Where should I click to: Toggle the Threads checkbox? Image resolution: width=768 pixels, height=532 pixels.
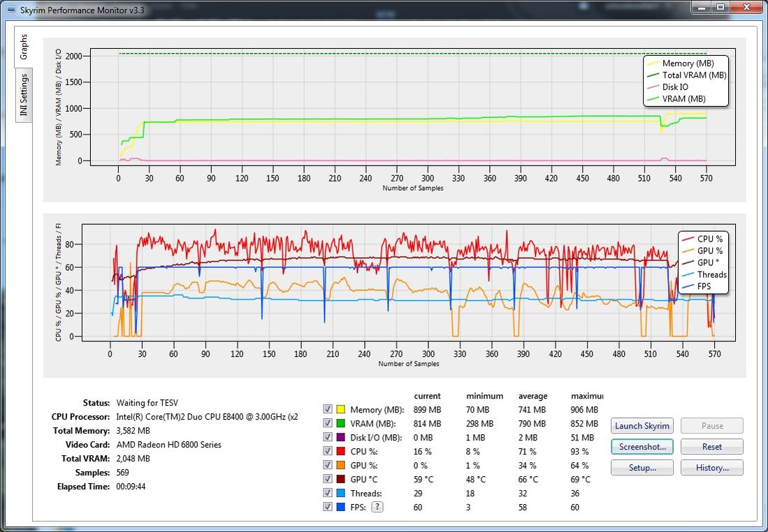coord(328,494)
